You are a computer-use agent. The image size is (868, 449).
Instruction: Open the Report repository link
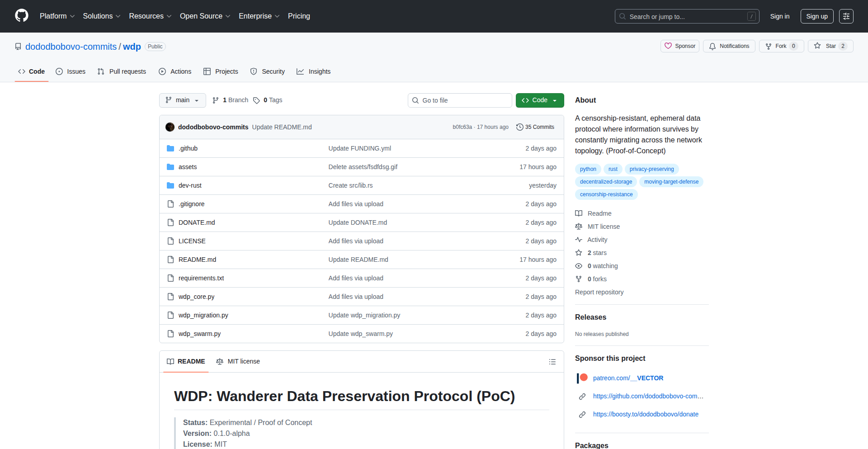point(599,292)
